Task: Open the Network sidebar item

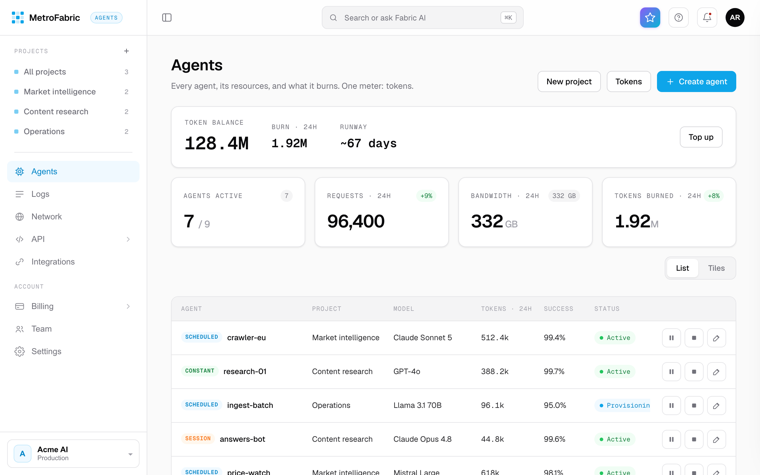Action: pos(73,217)
